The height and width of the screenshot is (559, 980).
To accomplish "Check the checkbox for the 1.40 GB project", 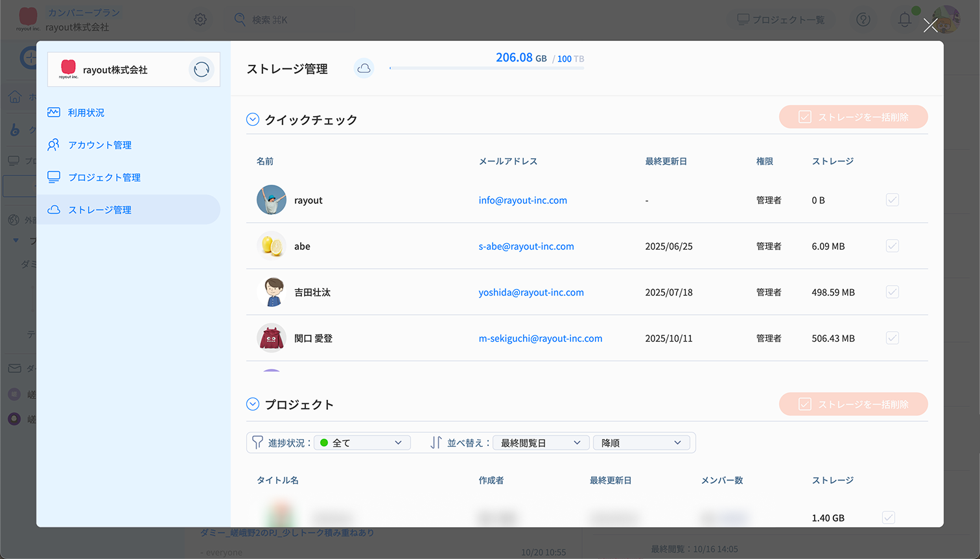I will 889,517.
